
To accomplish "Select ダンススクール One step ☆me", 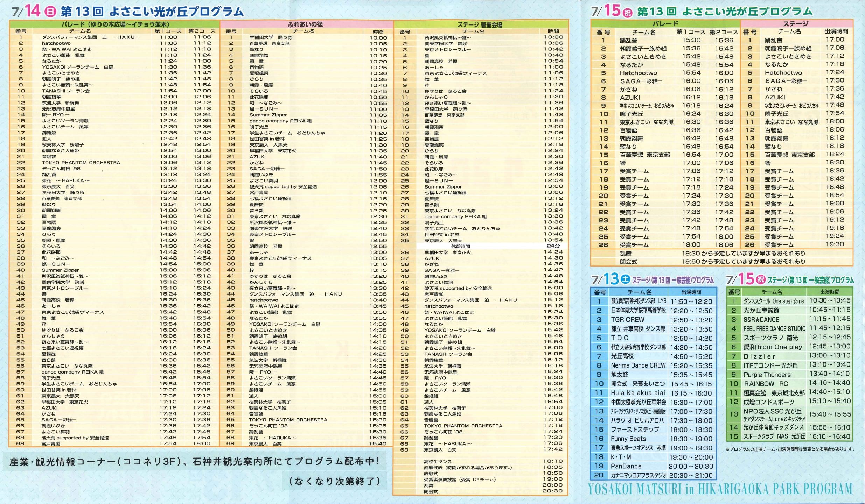I will (x=774, y=301).
